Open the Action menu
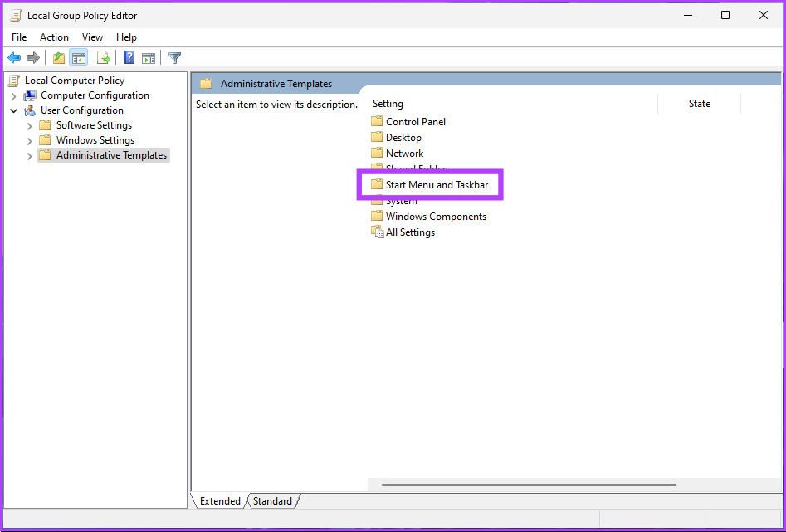This screenshot has width=786, height=532. [x=54, y=37]
